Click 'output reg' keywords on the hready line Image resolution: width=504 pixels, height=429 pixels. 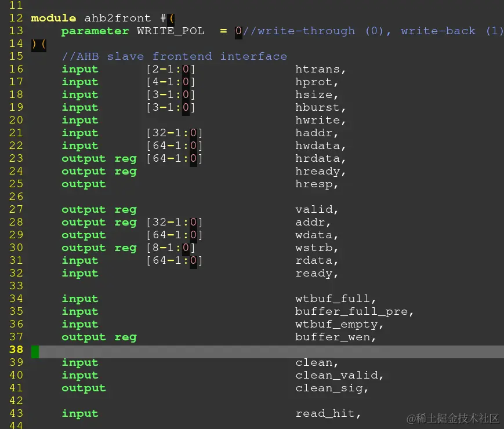99,172
